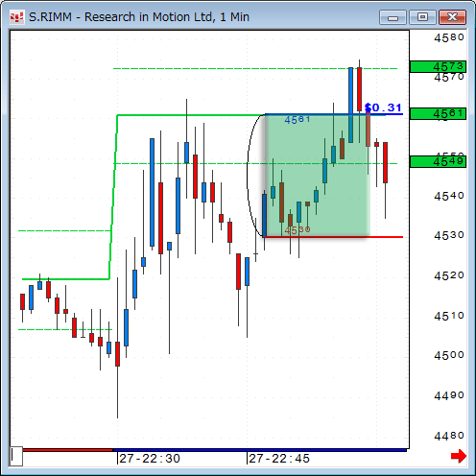Click the blue $0.31 profit label
The height and width of the screenshot is (476, 476).
(383, 107)
